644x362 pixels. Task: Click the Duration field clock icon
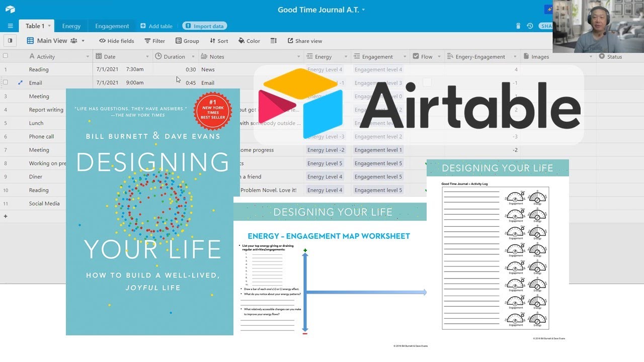pyautogui.click(x=158, y=56)
